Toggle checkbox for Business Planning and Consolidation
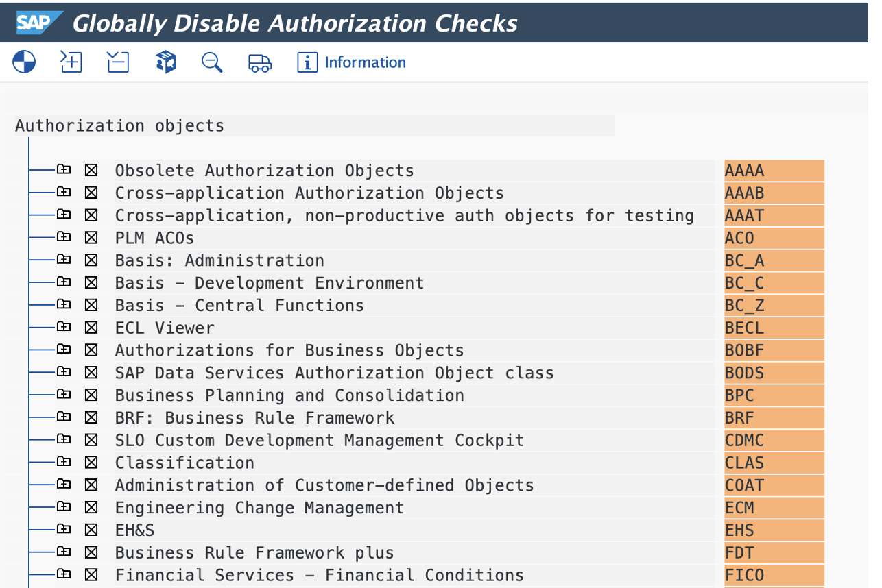This screenshot has height=588, width=882. (91, 395)
